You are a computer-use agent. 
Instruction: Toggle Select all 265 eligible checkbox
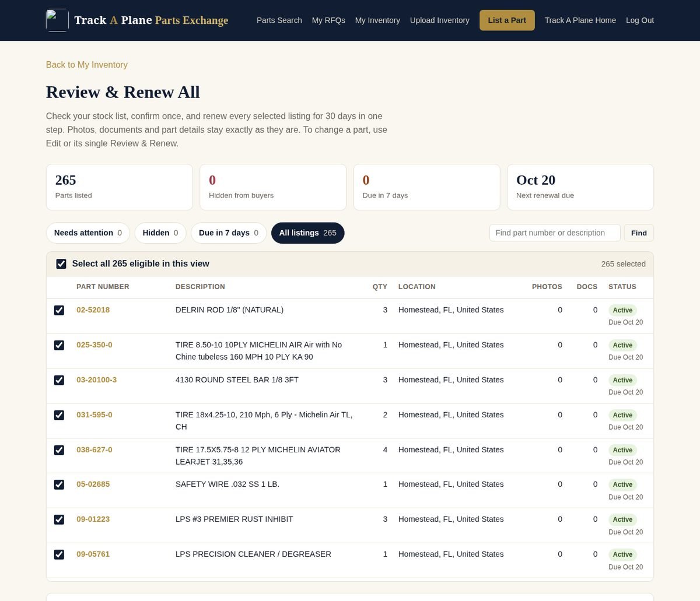pyautogui.click(x=61, y=264)
